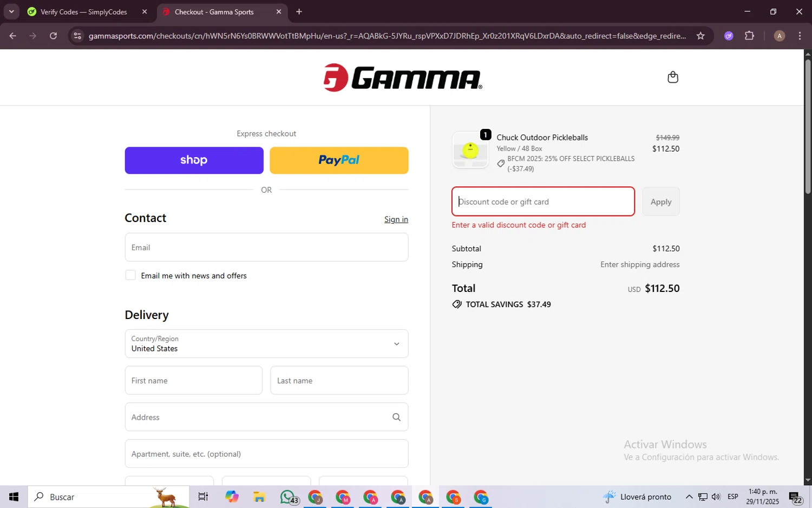
Task: Click the First name field
Action: [193, 380]
